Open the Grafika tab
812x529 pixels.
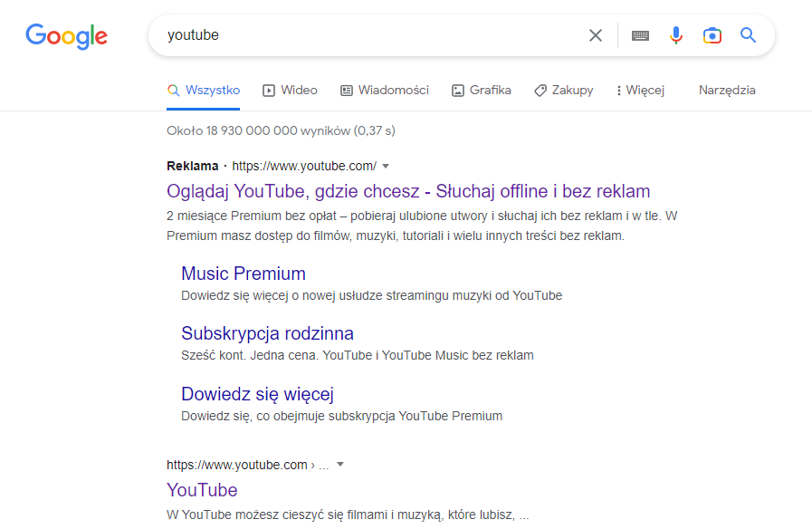tap(482, 91)
